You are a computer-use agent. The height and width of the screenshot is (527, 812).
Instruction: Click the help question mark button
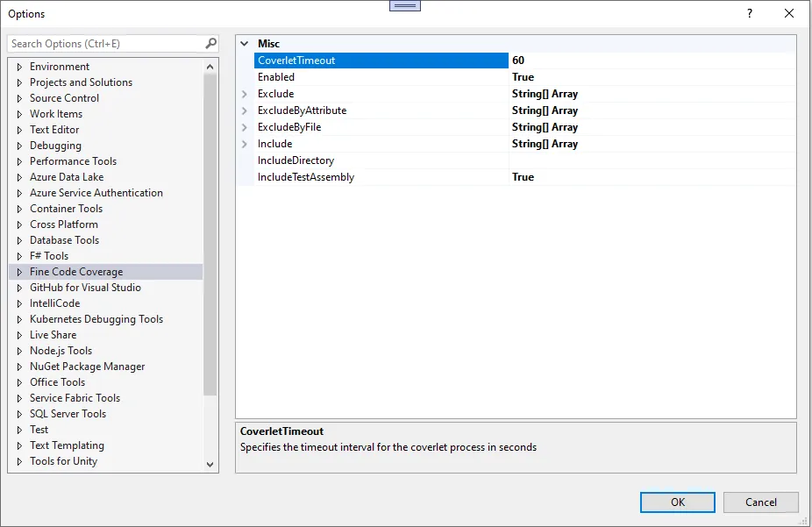[750, 13]
